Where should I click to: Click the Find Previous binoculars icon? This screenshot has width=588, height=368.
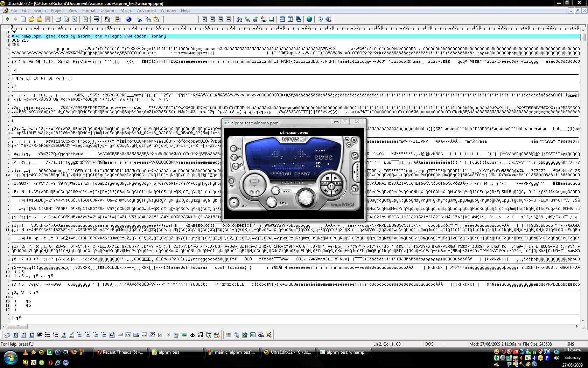[247, 19]
